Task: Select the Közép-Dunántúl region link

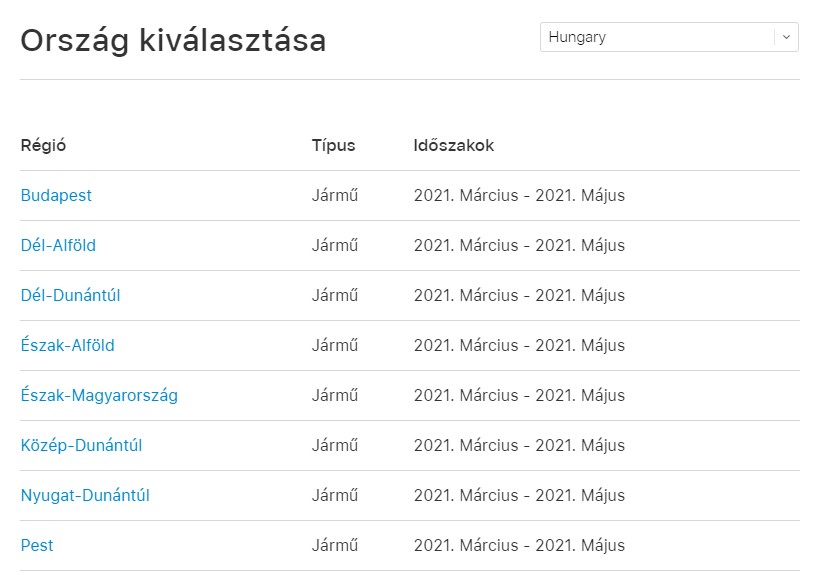Action: pos(81,446)
